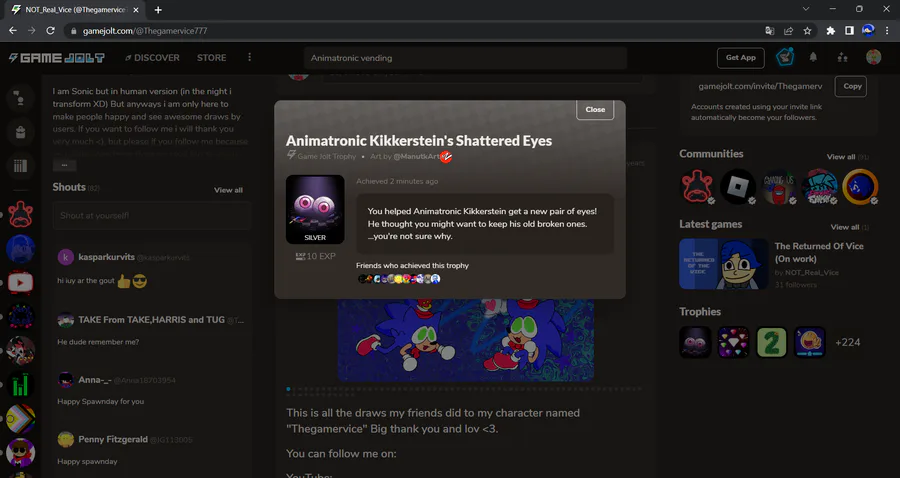Open The Returned Of Vice title link
The width and height of the screenshot is (900, 478).
(x=818, y=252)
